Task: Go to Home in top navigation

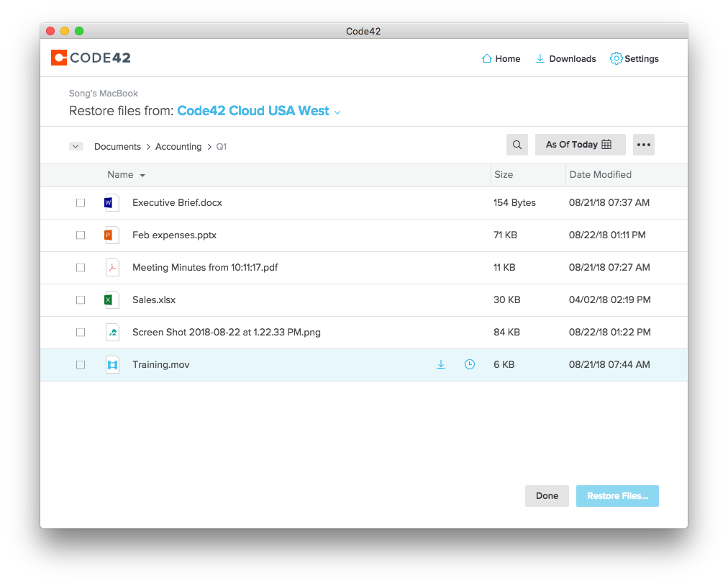Action: 501,59
